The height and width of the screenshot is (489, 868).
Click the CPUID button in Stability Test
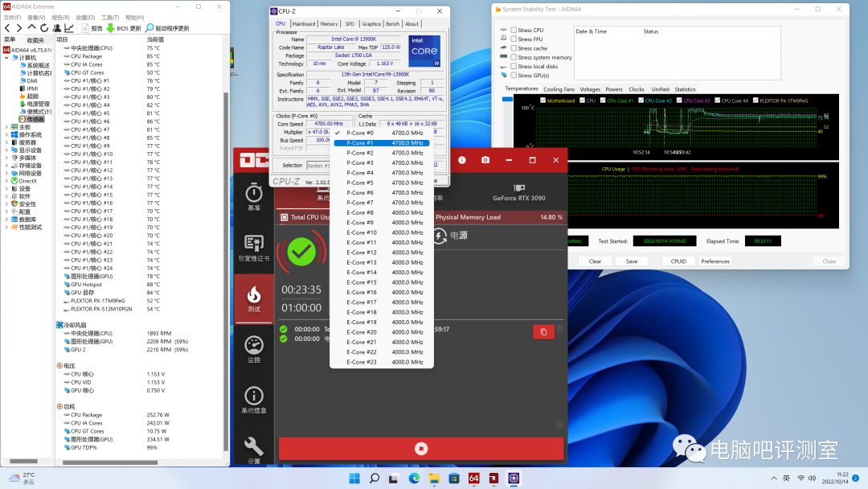678,261
